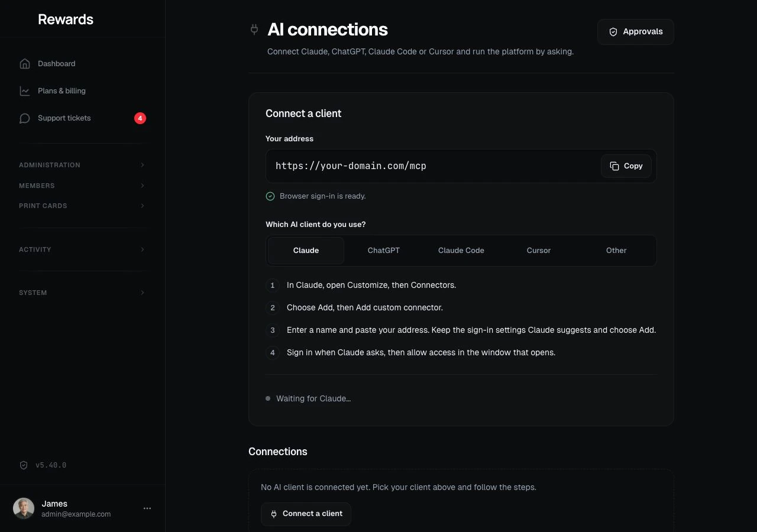
Task: Click the green check icon for browser sign-in
Action: [x=270, y=196]
